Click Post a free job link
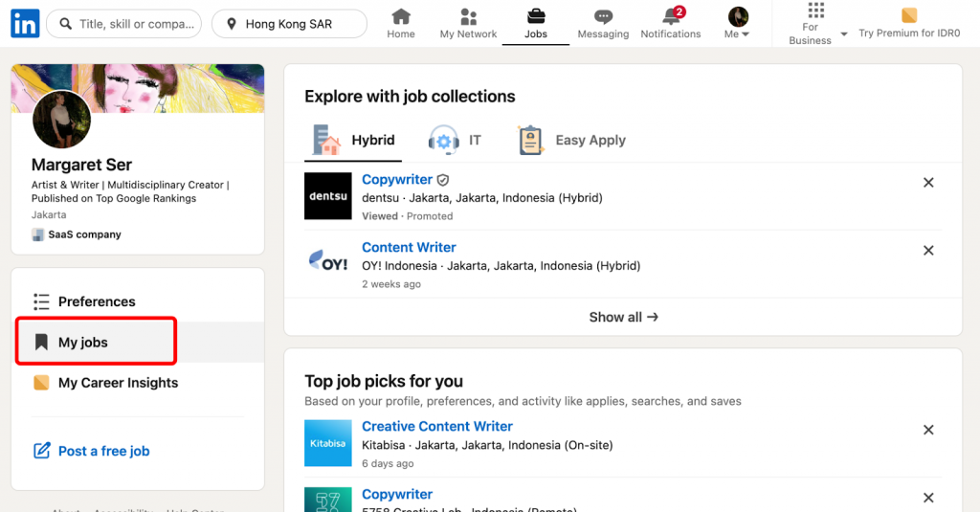Viewport: 980px width, 512px height. pyautogui.click(x=103, y=451)
